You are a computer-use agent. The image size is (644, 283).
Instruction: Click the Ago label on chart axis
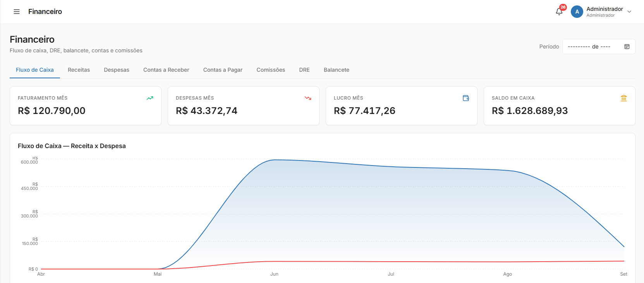coord(507,274)
